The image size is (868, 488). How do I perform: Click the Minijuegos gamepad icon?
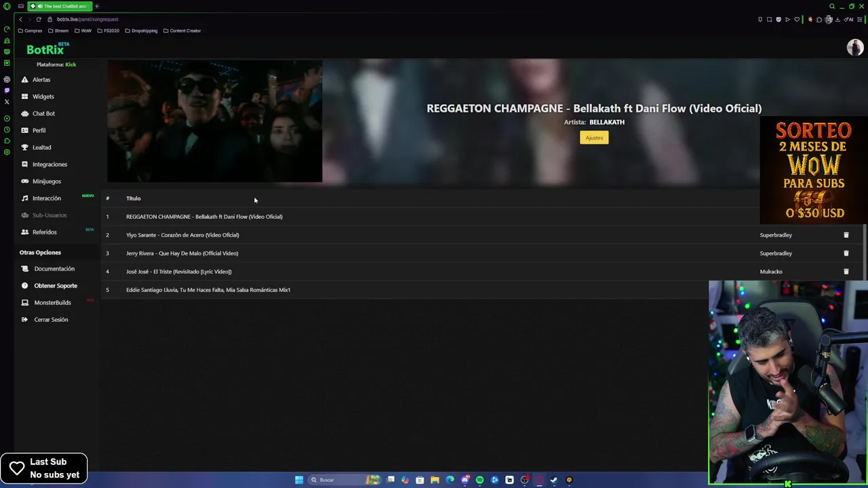[x=24, y=181]
